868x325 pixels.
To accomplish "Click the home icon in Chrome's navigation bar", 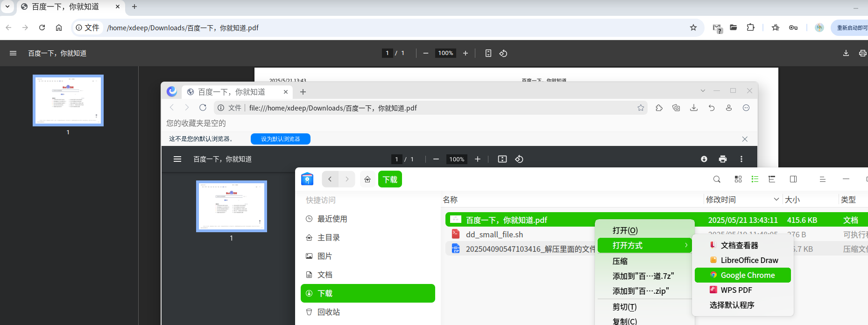I will 59,28.
